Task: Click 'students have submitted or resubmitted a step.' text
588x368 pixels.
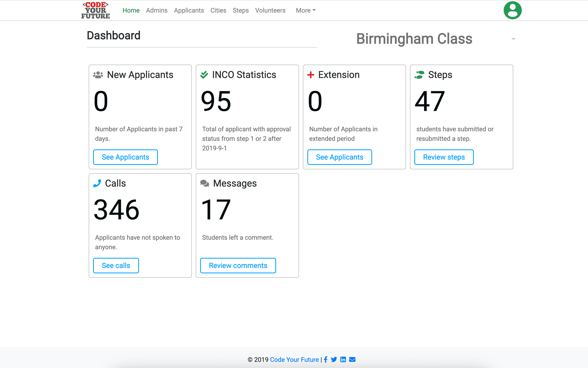Action: [455, 134]
